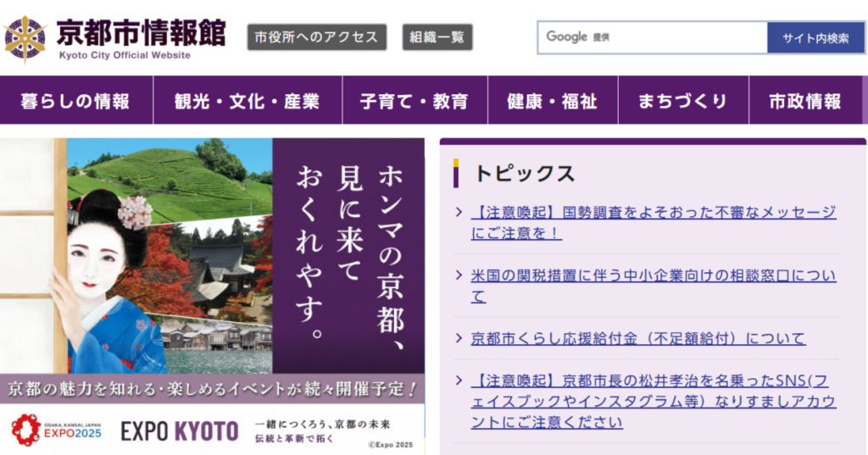The height and width of the screenshot is (455, 868).
Task: Open the 観光・文化・産業 menu
Action: click(x=247, y=101)
